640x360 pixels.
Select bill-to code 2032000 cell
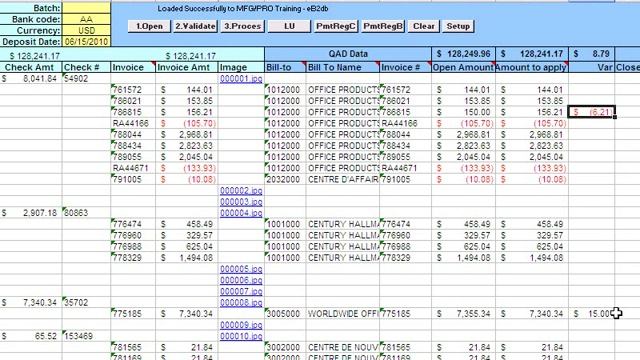pyautogui.click(x=285, y=179)
